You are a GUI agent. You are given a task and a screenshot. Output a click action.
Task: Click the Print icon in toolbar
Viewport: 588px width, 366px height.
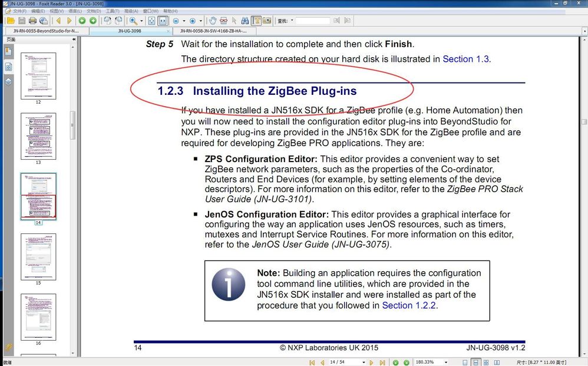[32, 21]
